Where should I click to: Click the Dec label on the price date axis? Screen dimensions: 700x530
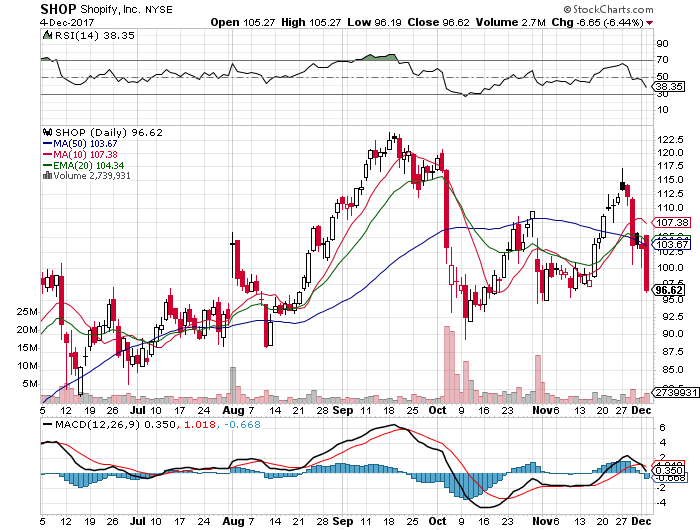(x=642, y=410)
